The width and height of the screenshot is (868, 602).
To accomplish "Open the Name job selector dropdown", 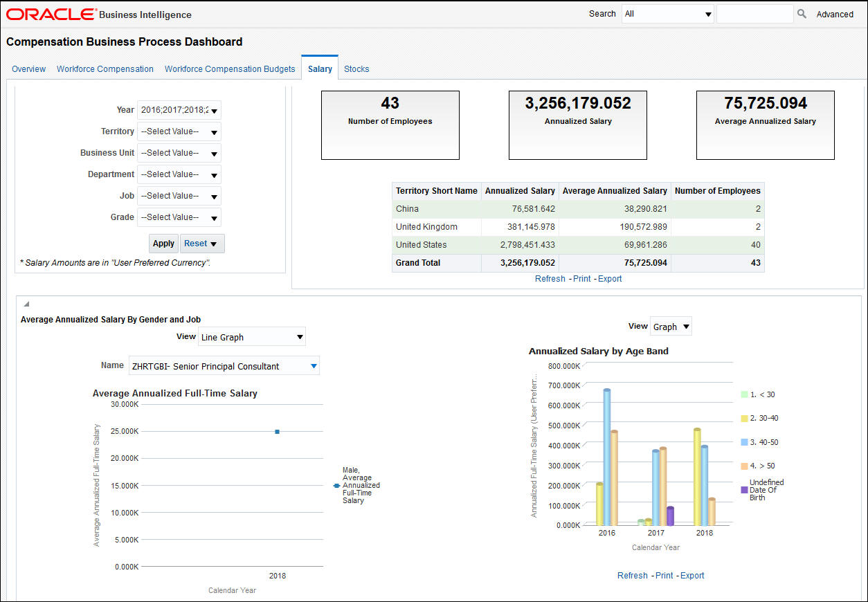I will (314, 366).
